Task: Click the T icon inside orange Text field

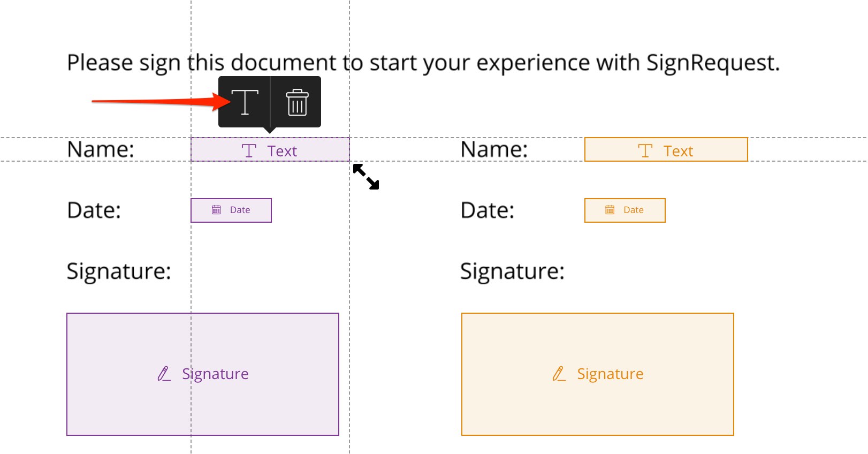Action: click(x=645, y=151)
